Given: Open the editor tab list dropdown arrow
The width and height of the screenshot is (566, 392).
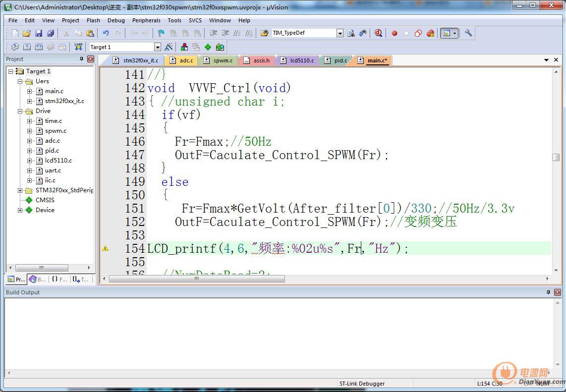Looking at the screenshot, I should tap(547, 60).
